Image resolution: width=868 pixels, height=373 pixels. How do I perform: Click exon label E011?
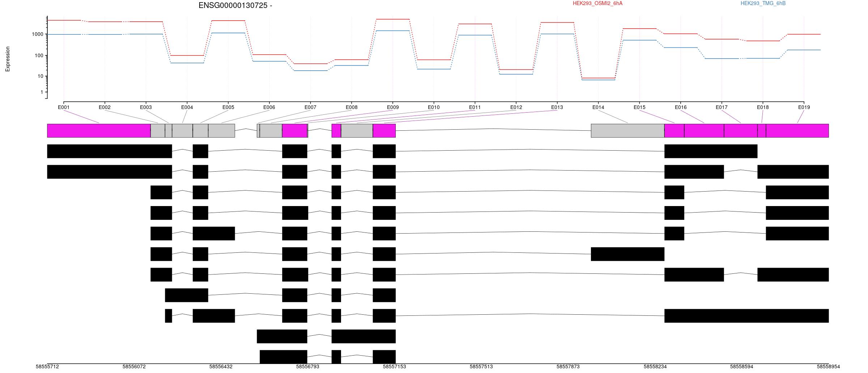click(x=475, y=107)
